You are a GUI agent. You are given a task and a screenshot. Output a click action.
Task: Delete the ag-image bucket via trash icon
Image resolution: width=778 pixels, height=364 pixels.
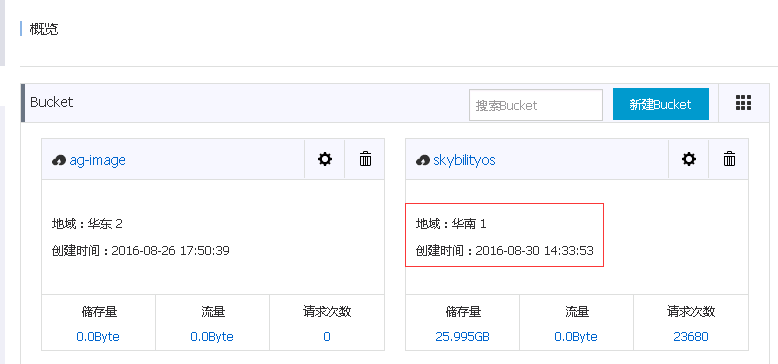[365, 159]
